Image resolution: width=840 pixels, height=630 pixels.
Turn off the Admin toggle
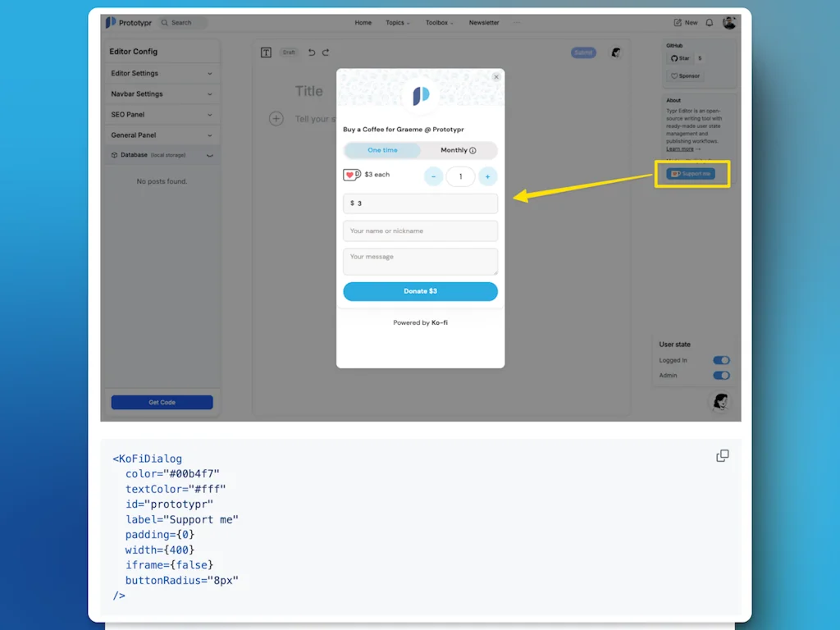pos(721,375)
